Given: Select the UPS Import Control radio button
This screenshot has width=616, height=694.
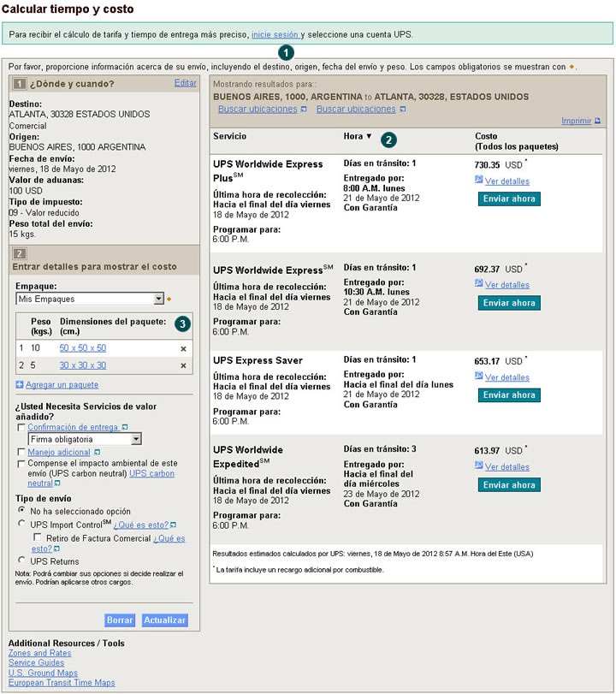Looking at the screenshot, I should pyautogui.click(x=21, y=525).
